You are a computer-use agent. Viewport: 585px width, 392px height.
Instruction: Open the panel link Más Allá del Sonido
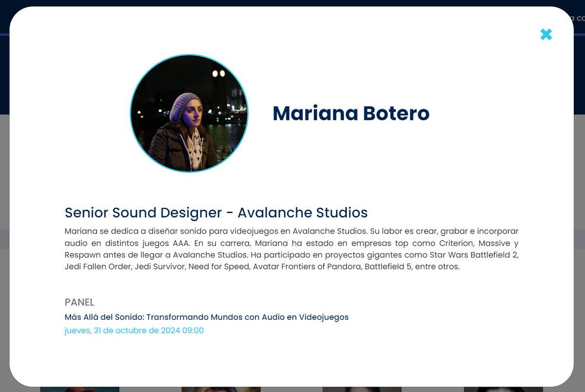(x=206, y=317)
